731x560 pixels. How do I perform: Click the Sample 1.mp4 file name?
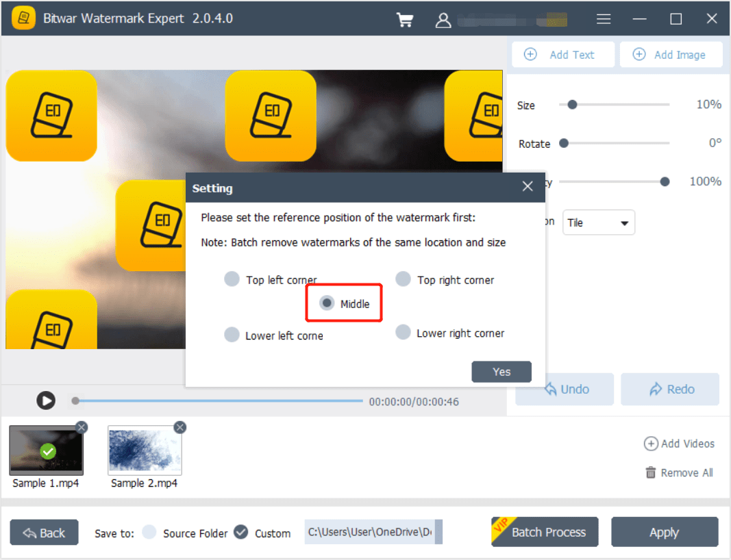click(x=46, y=483)
